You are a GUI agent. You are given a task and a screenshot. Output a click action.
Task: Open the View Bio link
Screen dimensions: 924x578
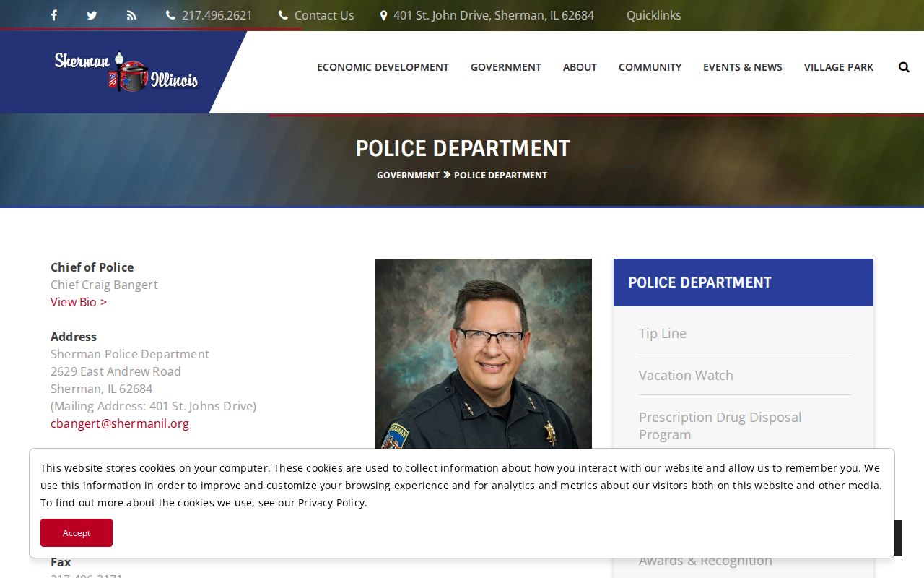click(79, 302)
